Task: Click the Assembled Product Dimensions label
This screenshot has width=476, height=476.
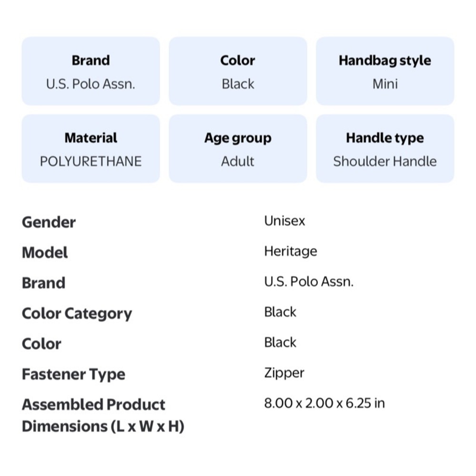Action: [x=102, y=416]
